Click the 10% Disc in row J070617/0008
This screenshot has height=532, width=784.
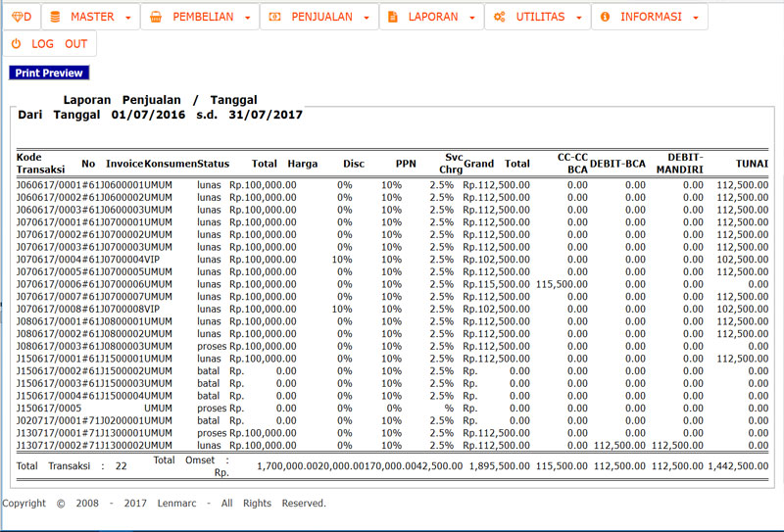[x=342, y=309]
